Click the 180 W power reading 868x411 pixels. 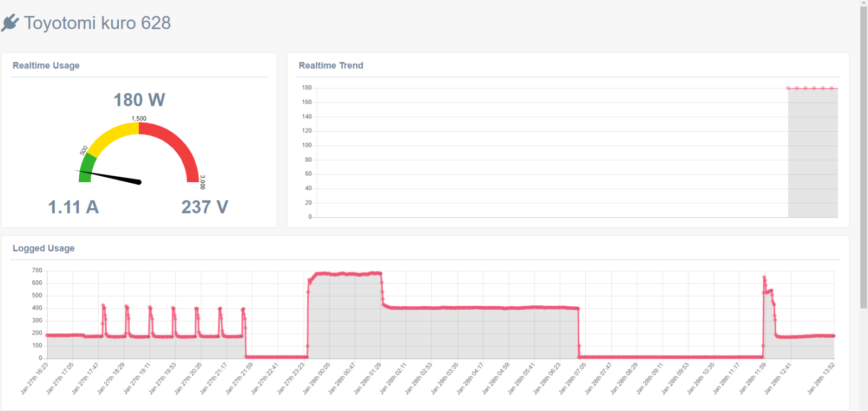click(139, 100)
